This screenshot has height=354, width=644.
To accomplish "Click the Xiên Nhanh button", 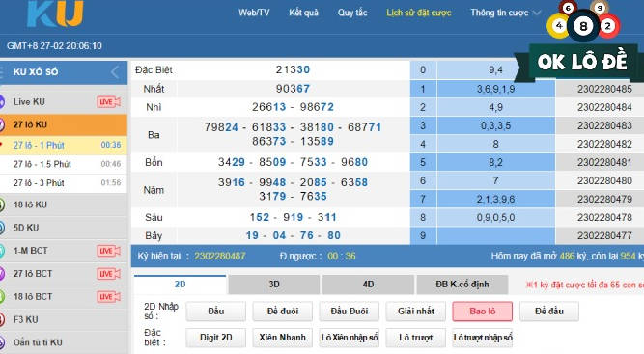I will click(x=283, y=338).
